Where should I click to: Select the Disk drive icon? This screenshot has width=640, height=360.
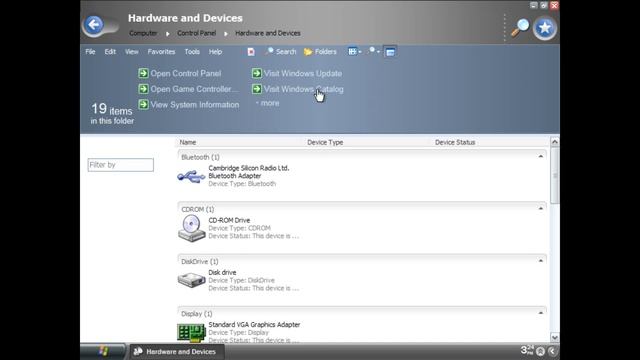(191, 280)
